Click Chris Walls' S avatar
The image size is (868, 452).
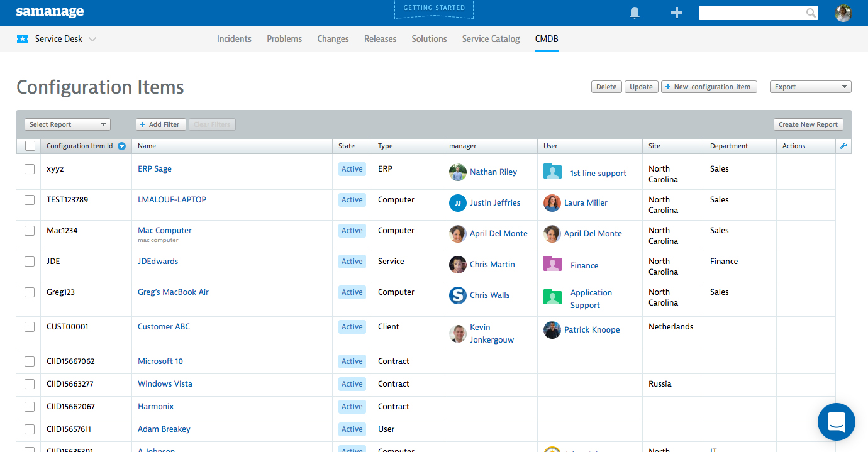458,295
